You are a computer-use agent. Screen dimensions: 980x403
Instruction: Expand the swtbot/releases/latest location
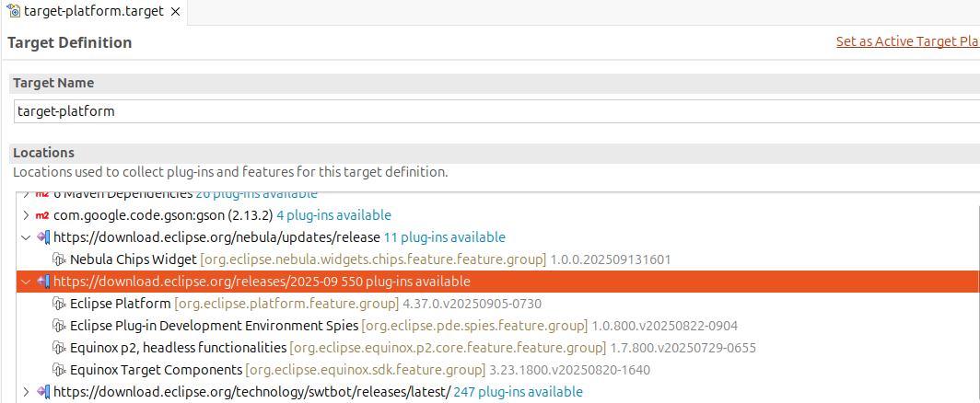click(x=25, y=392)
